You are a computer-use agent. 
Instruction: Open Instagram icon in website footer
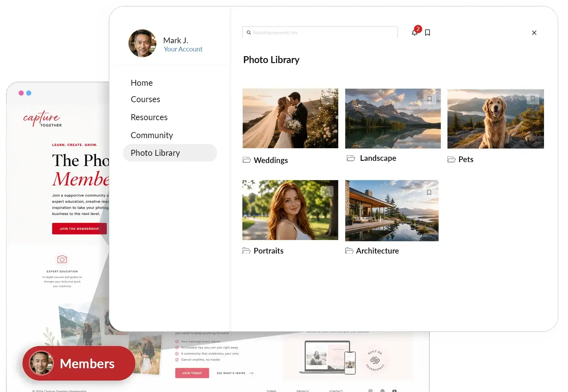click(x=370, y=391)
